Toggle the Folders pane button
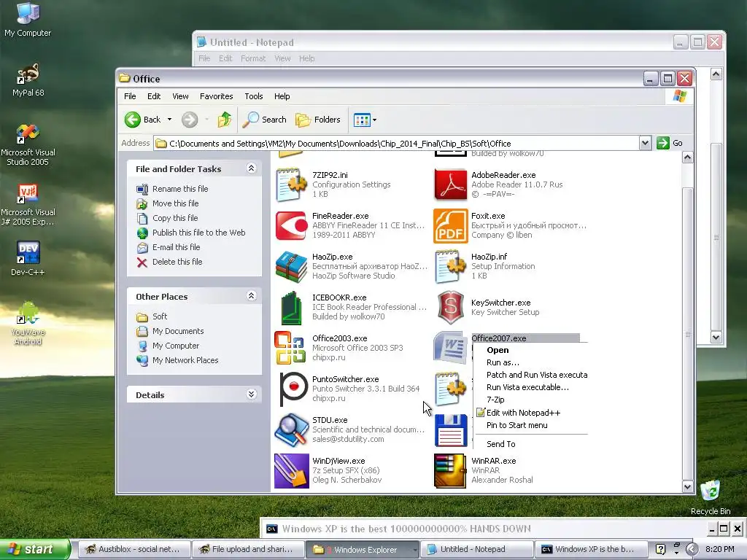The height and width of the screenshot is (560, 747). tap(318, 120)
